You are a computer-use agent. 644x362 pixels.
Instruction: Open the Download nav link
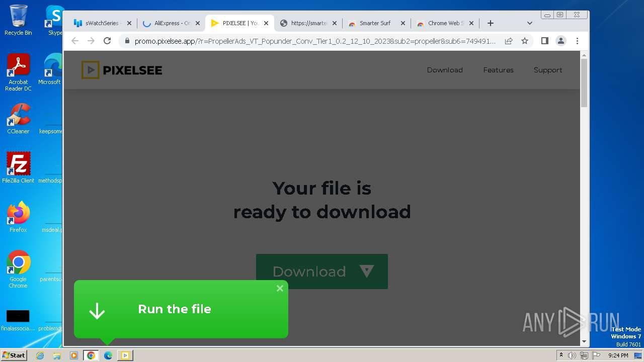(445, 70)
